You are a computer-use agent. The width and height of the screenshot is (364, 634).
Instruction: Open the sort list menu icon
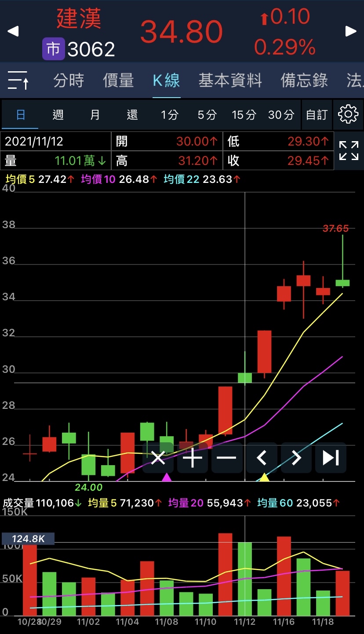tap(18, 80)
